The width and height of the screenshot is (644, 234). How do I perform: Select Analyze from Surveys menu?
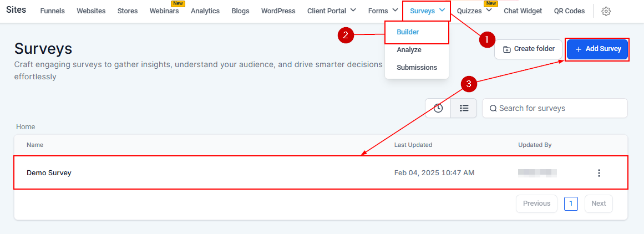pos(409,50)
